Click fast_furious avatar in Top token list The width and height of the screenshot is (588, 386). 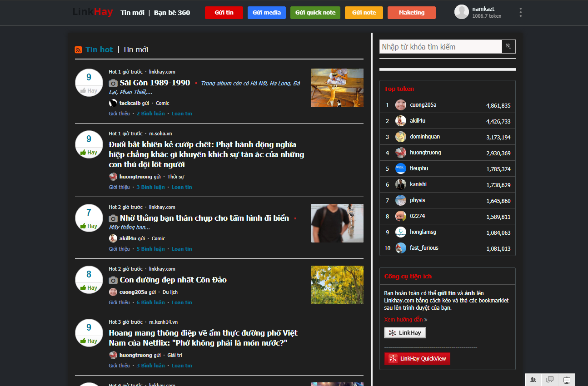[401, 248]
